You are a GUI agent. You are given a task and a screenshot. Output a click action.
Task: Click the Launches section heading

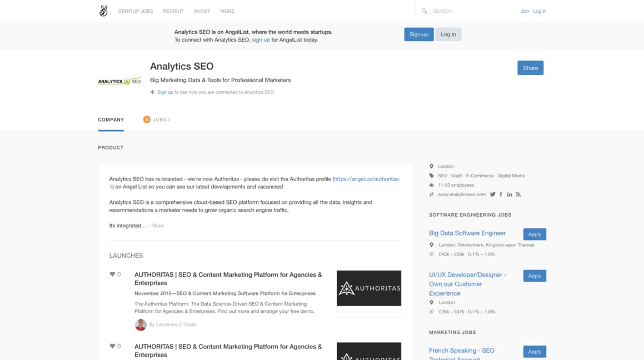pyautogui.click(x=126, y=256)
